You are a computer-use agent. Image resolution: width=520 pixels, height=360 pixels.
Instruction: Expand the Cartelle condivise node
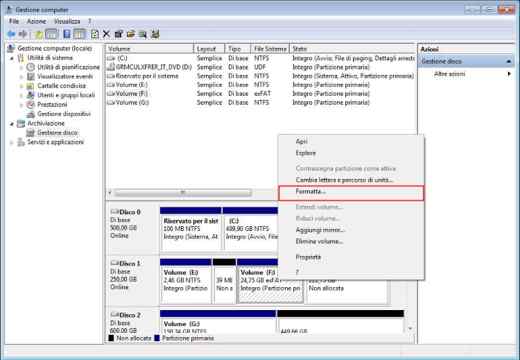pos(22,86)
